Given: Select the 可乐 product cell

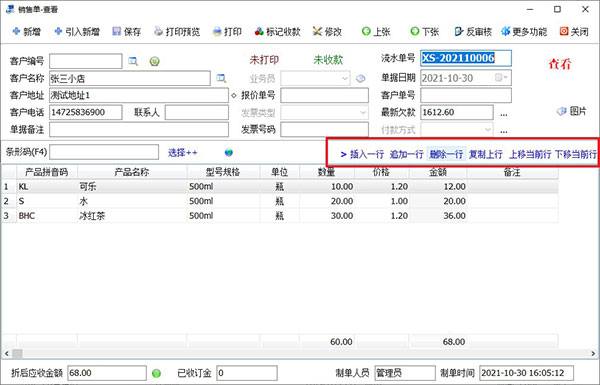Looking at the screenshot, I should coord(132,187).
